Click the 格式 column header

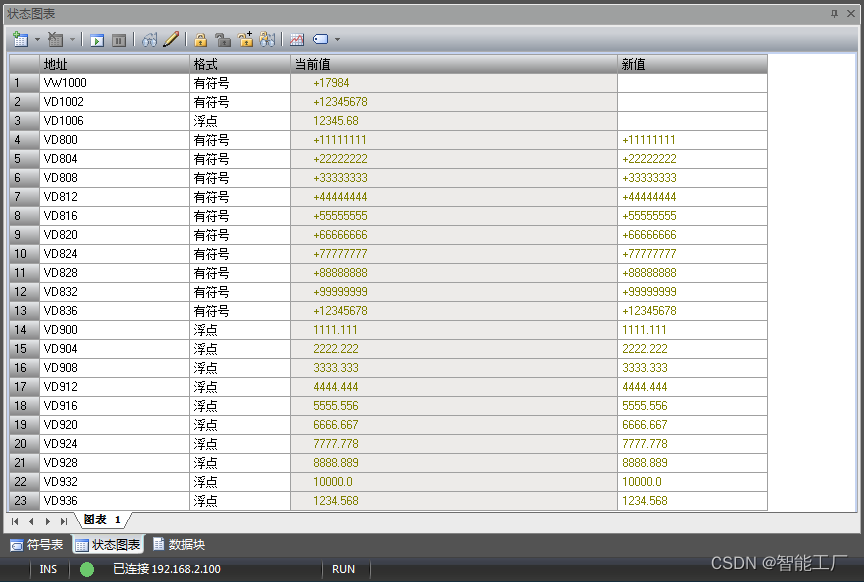tap(240, 64)
